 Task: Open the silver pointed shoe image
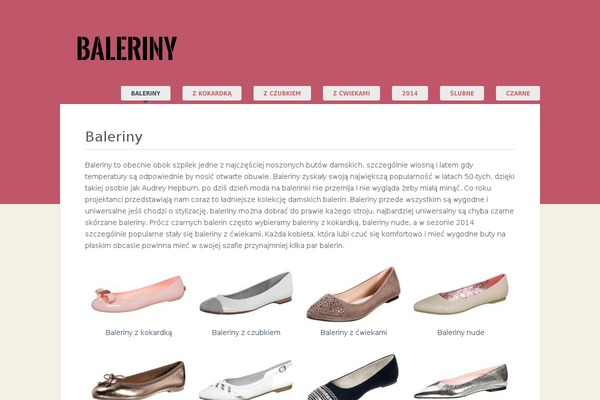[x=461, y=381]
